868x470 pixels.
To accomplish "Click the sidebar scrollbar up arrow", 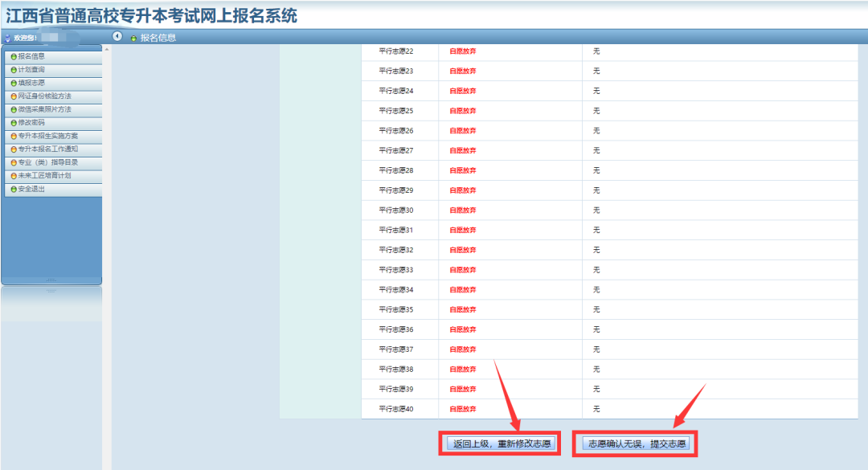I will 107,50.
